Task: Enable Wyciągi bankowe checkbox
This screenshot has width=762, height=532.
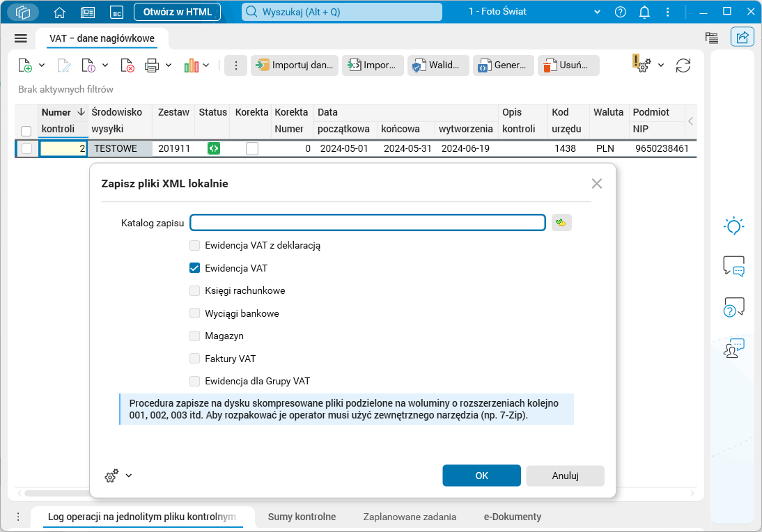Action: [x=194, y=313]
